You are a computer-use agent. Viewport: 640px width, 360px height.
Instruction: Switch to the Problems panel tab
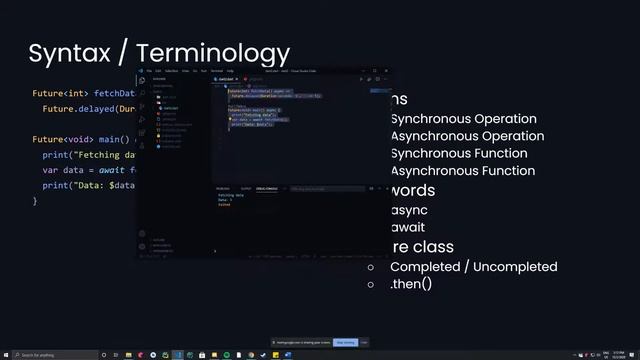pos(223,189)
